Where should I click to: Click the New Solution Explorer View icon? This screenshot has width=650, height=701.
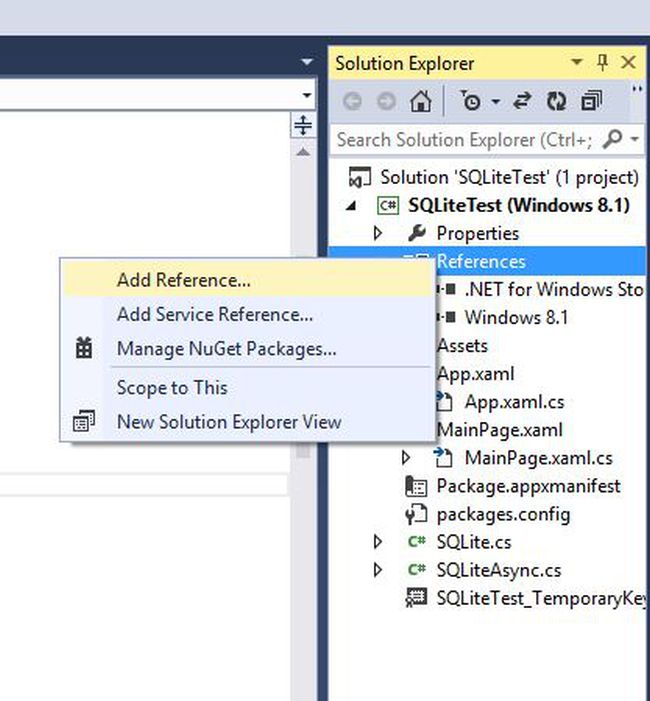click(84, 422)
